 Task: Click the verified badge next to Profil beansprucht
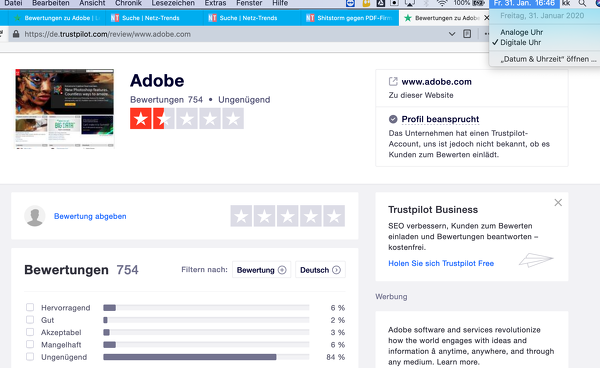point(393,119)
